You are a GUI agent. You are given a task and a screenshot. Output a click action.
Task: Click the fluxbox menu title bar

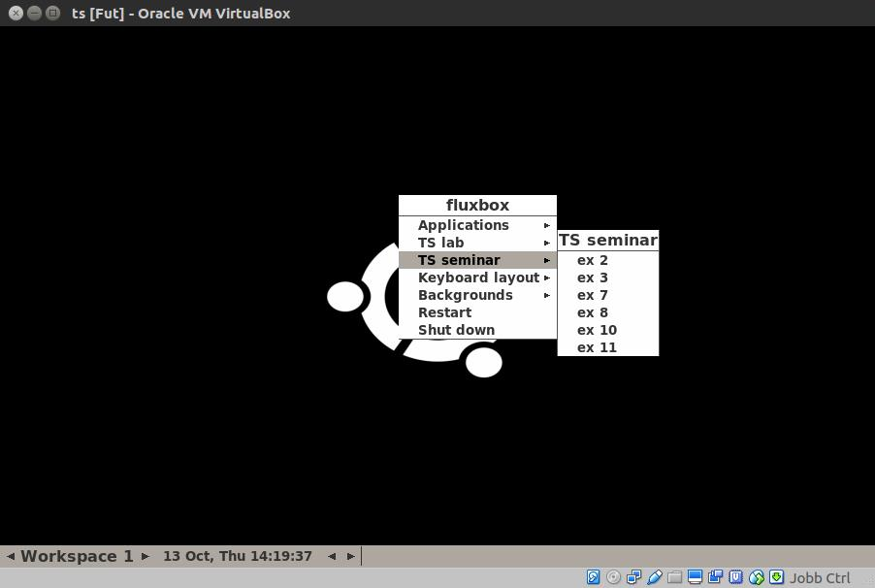tap(477, 205)
